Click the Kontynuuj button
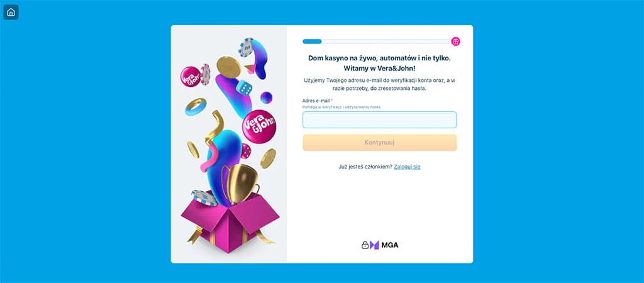The height and width of the screenshot is (283, 644). pos(379,143)
